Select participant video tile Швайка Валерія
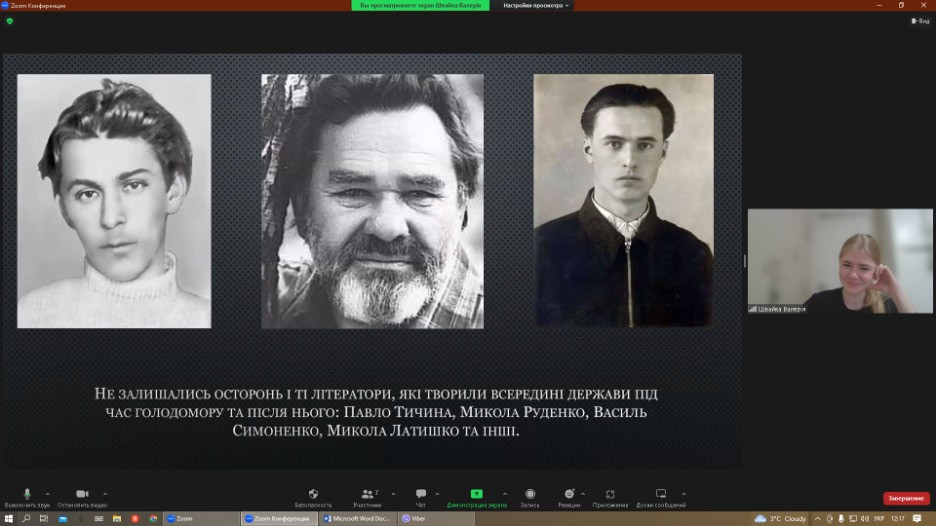 [x=840, y=261]
